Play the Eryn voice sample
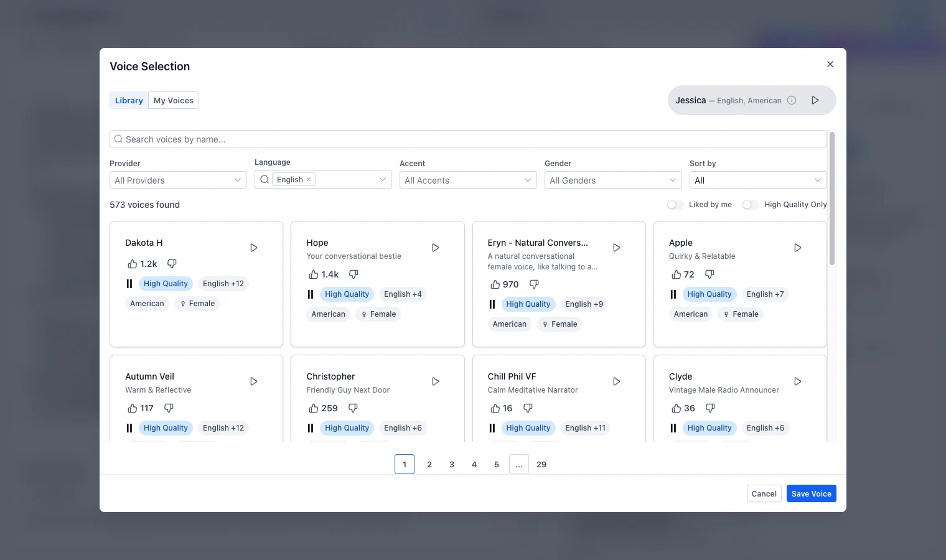The image size is (946, 560). (617, 248)
